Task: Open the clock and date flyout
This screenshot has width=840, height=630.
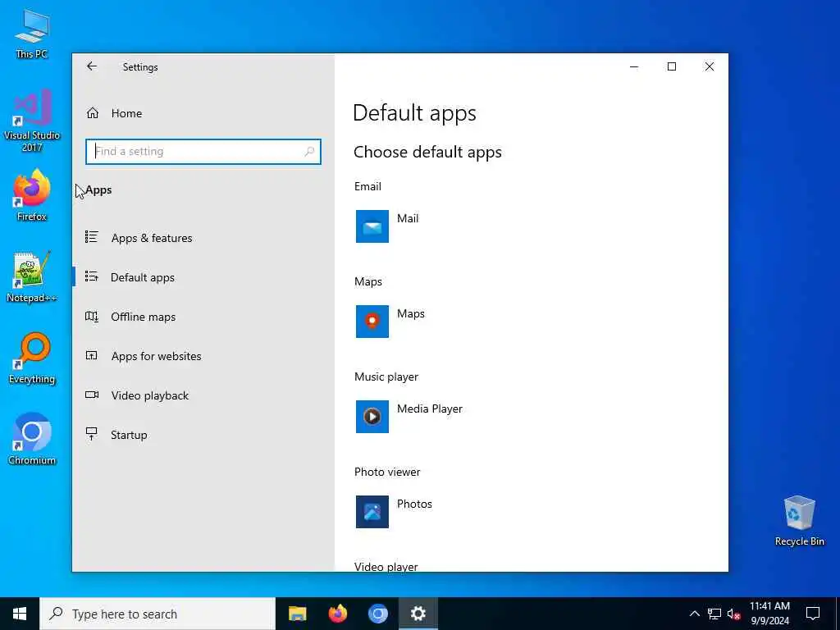Action: [769, 614]
